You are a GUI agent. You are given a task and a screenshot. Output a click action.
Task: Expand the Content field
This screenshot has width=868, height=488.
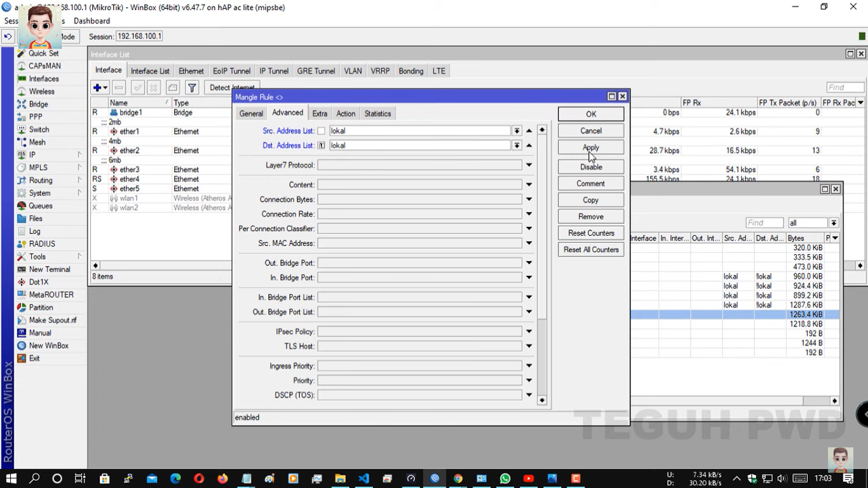click(x=529, y=185)
